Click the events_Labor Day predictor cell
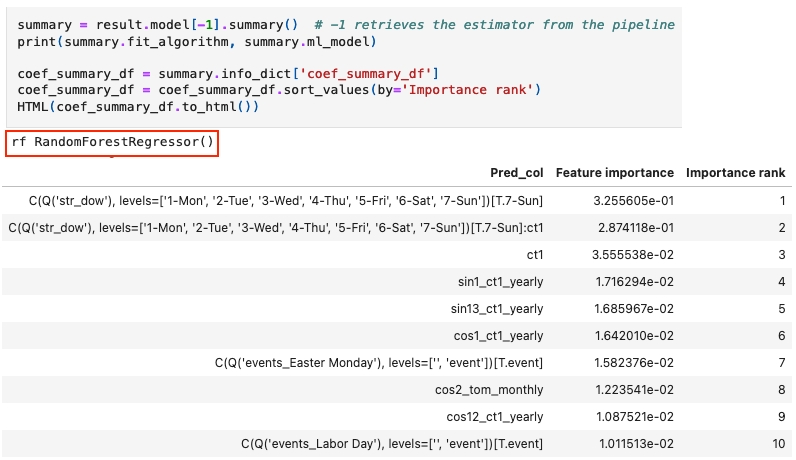The image size is (796, 460). pos(392,443)
